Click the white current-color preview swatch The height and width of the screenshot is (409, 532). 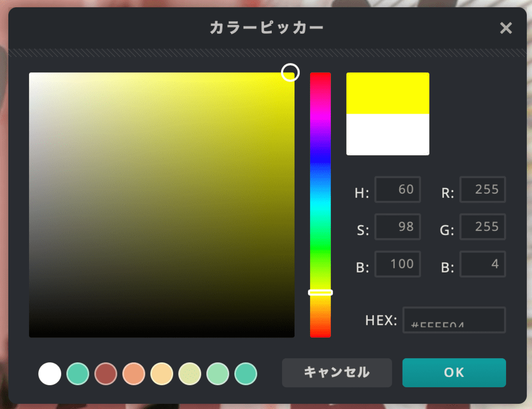click(x=388, y=134)
